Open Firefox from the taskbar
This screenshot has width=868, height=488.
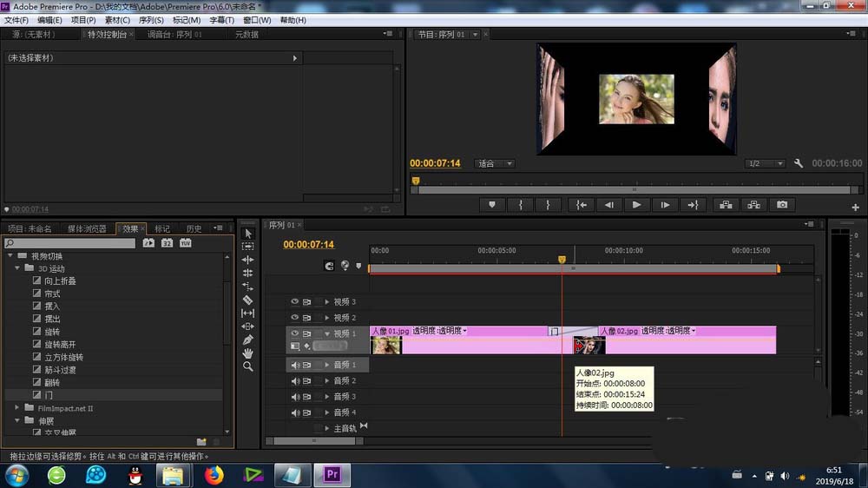214,475
